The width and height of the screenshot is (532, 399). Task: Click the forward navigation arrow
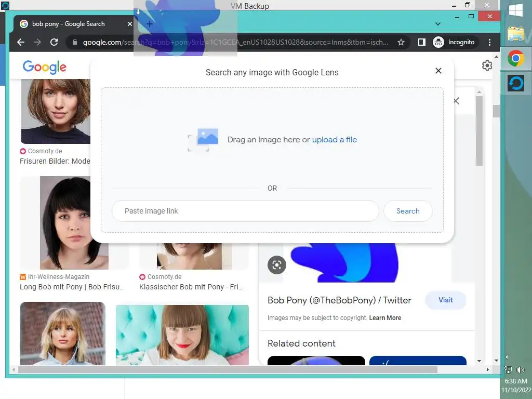tap(37, 42)
